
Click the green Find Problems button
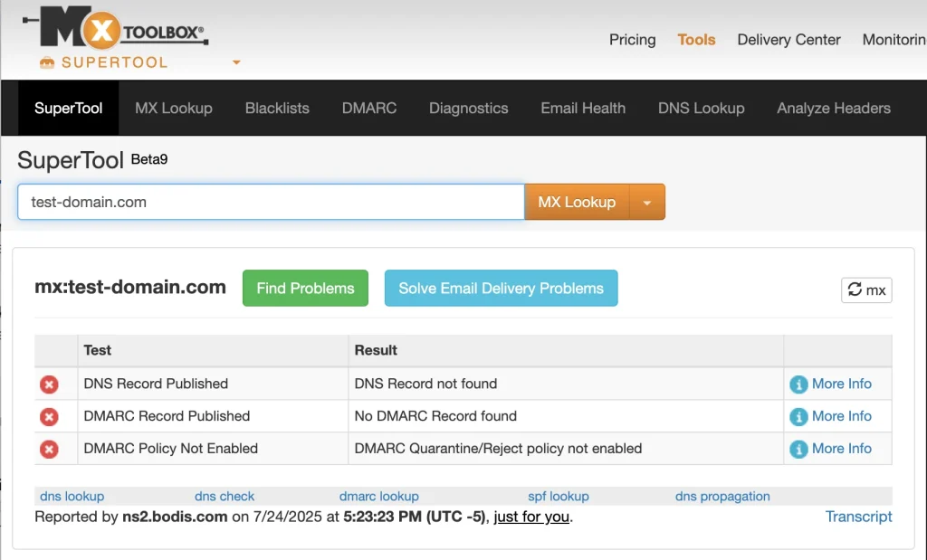pyautogui.click(x=305, y=289)
